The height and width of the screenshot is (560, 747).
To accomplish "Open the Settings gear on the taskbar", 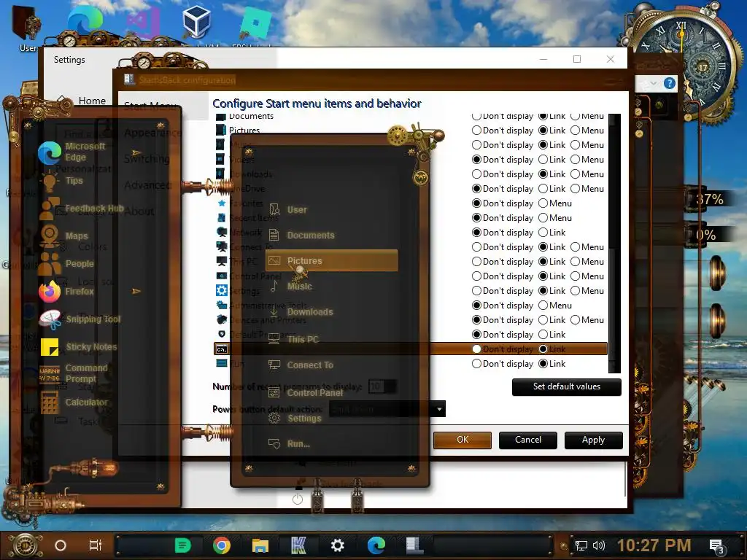I will [x=337, y=545].
